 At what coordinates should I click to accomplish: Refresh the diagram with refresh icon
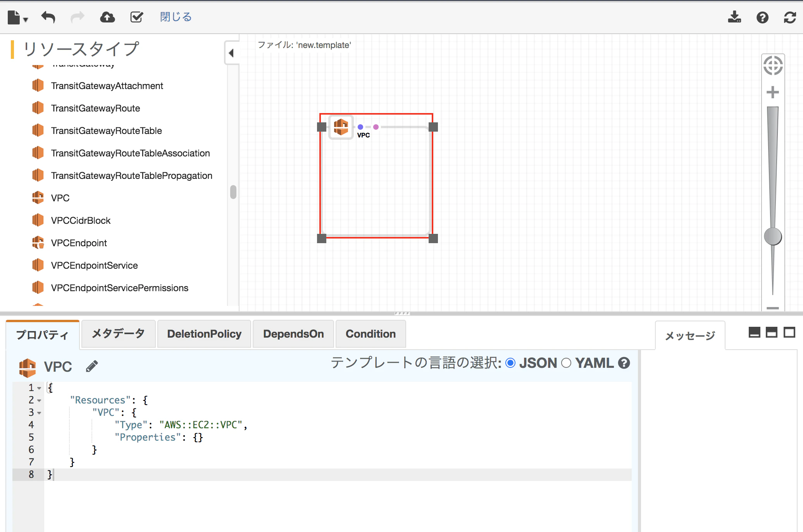pyautogui.click(x=790, y=17)
